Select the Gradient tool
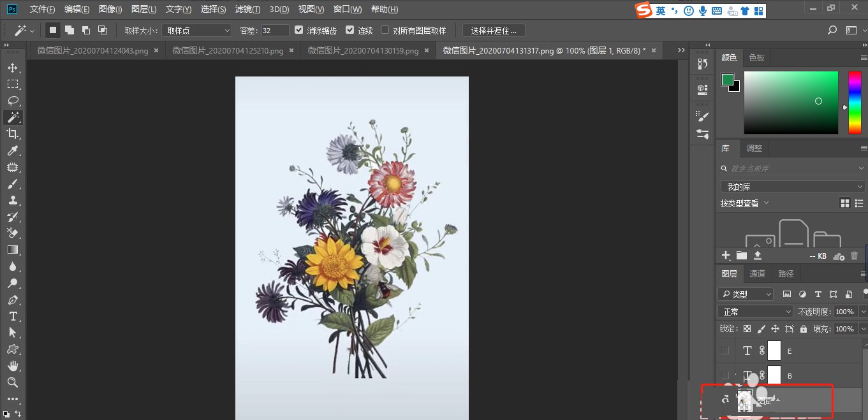Image resolution: width=868 pixels, height=420 pixels. [x=13, y=250]
